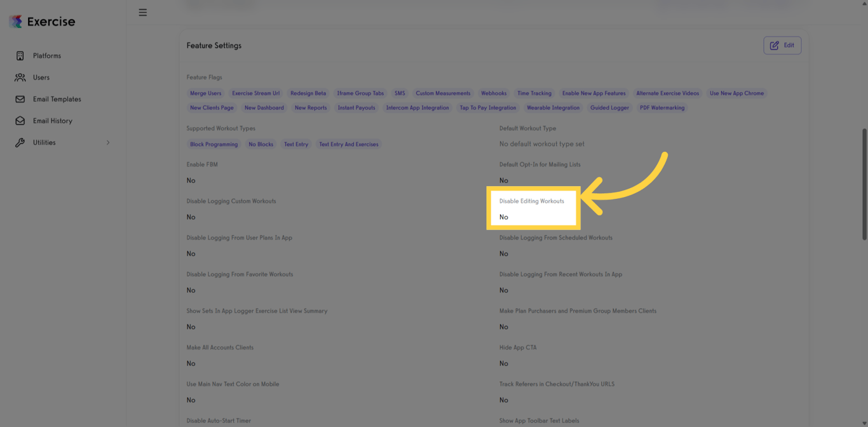This screenshot has height=427, width=868.
Task: Select the Platforms sidebar icon
Action: tap(20, 55)
